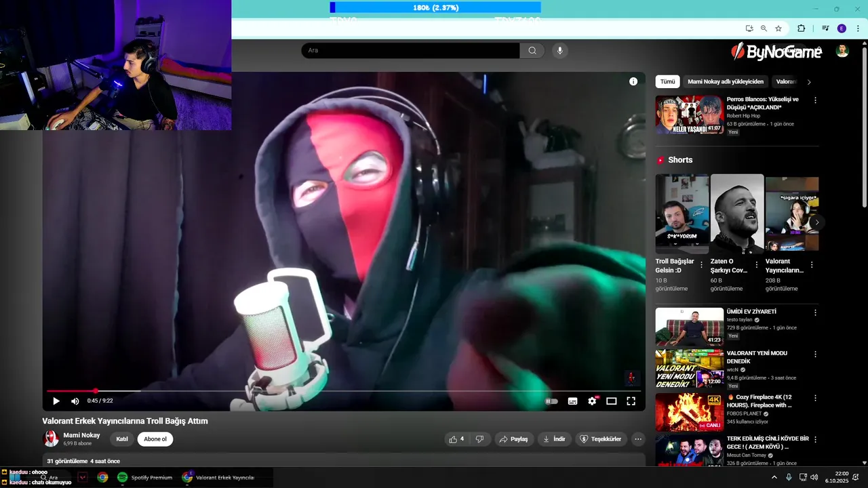The width and height of the screenshot is (868, 488).
Task: Open the Zaten O Şarkıyı Cov... short
Action: point(737,214)
